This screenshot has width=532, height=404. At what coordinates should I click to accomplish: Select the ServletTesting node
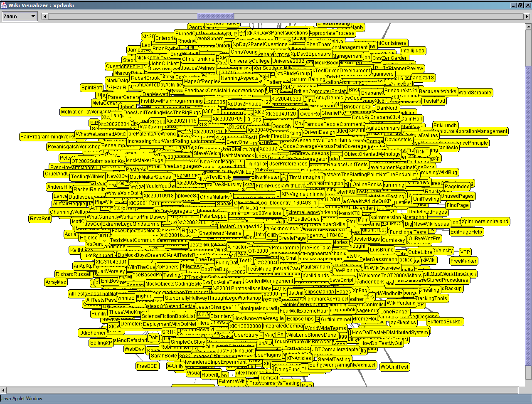(x=334, y=360)
